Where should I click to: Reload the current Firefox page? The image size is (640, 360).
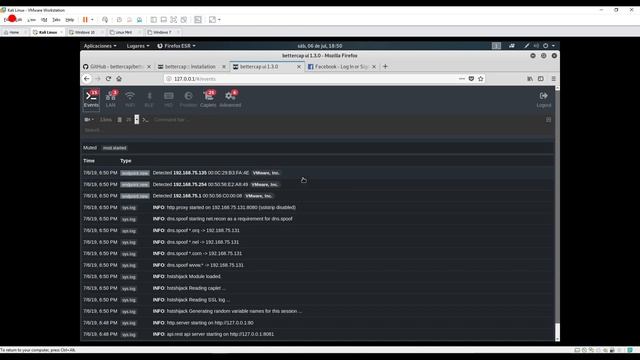point(108,79)
